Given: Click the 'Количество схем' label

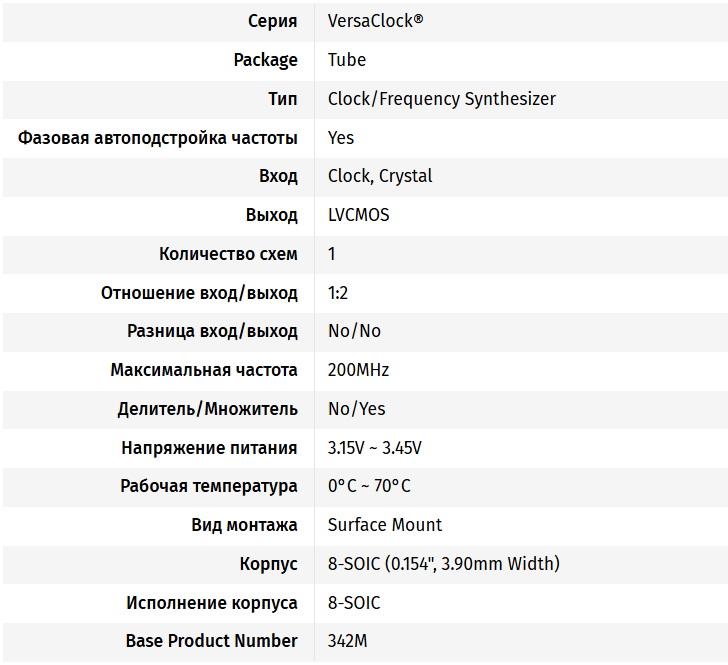Looking at the screenshot, I should pyautogui.click(x=228, y=254).
